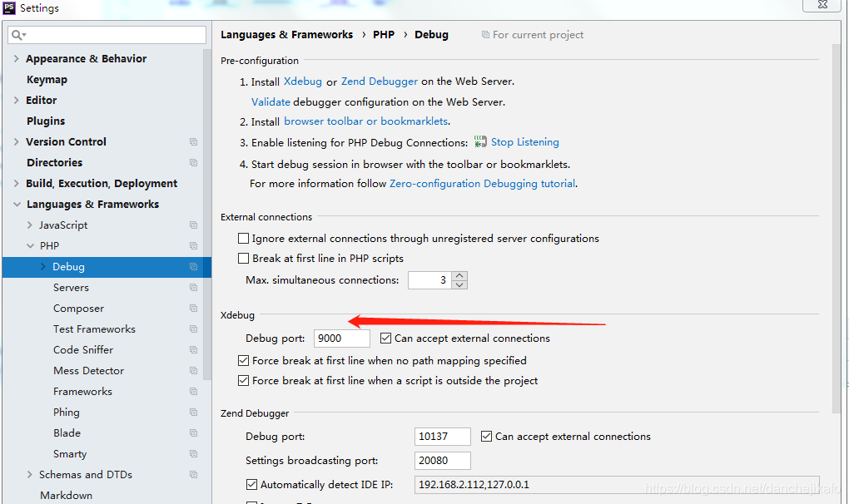Viewport: 849px width, 504px height.
Task: Click project-scope icon beside JavaScript
Action: (193, 225)
